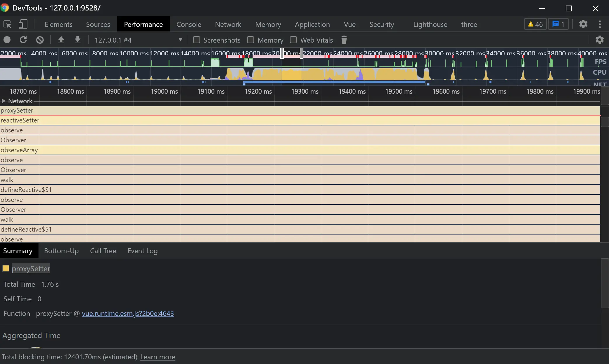Screen dimensions: 609x364
Task: Click Learn more about blocking time
Action: pyautogui.click(x=158, y=357)
